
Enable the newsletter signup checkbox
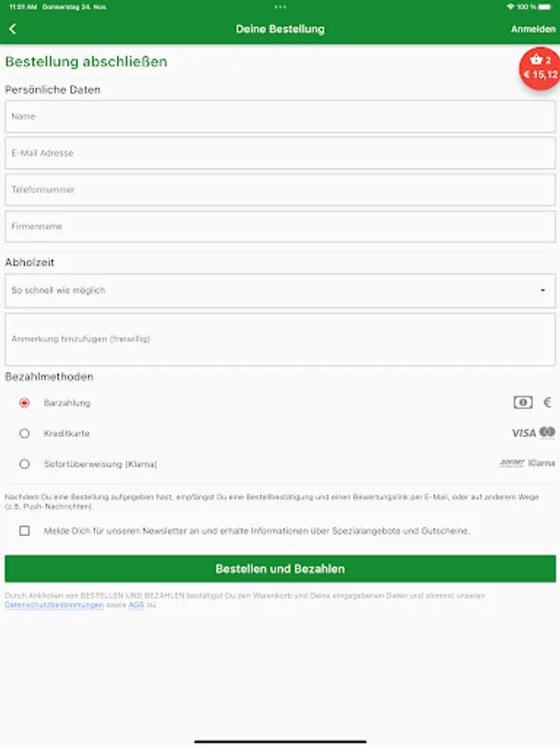tap(25, 530)
